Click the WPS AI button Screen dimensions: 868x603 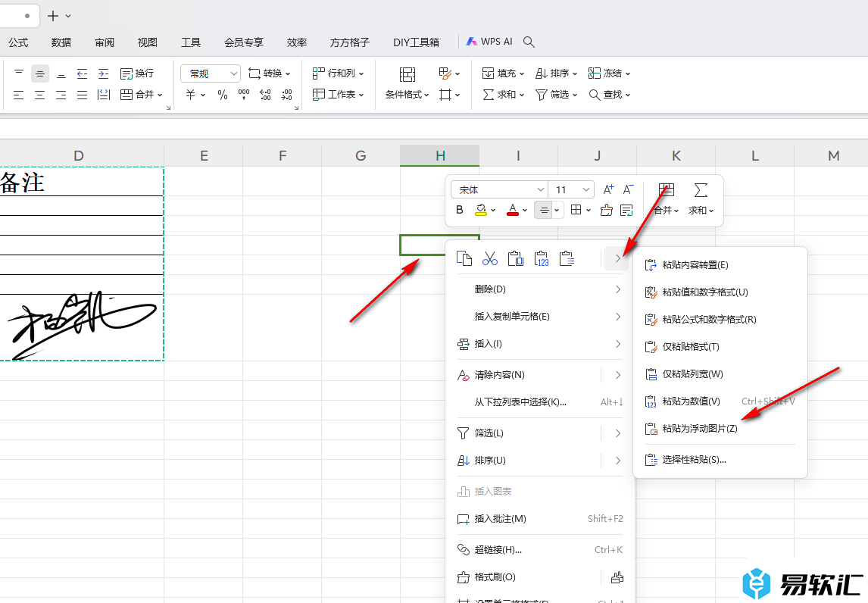tap(489, 42)
